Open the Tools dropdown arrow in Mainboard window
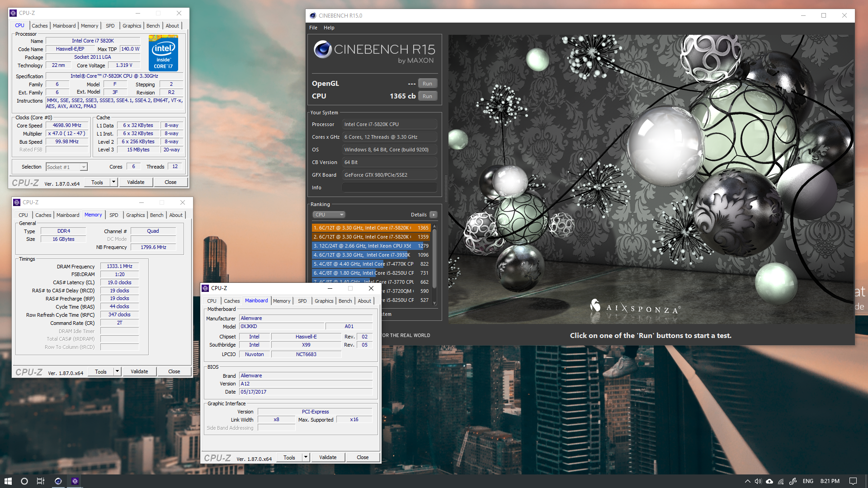This screenshot has width=868, height=488. coord(306,457)
